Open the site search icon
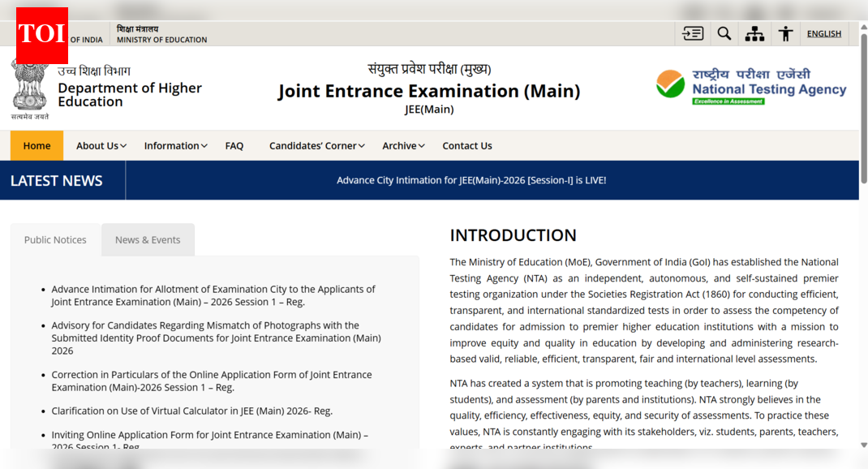The image size is (868, 469). pyautogui.click(x=724, y=33)
